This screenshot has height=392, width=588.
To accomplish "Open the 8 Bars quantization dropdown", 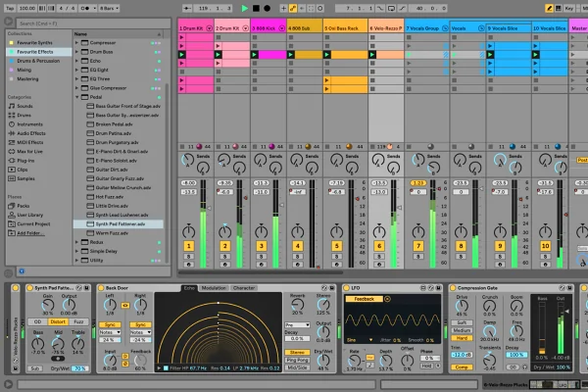I will click(x=109, y=8).
